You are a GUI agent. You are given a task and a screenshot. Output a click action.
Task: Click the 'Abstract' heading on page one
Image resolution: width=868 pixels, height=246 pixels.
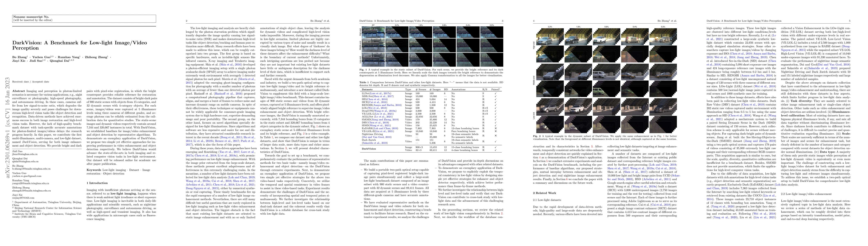(x=19, y=91)
